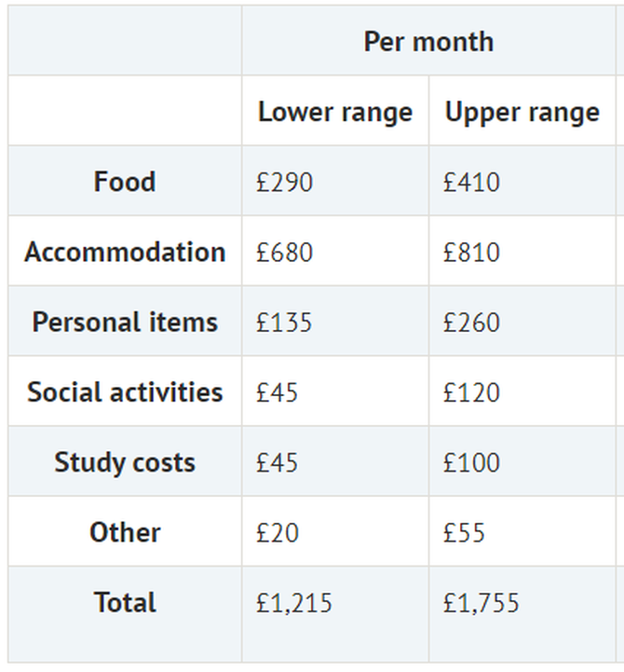Click the Total row label
Image resolution: width=624 pixels, height=672 pixels.
pos(125,602)
